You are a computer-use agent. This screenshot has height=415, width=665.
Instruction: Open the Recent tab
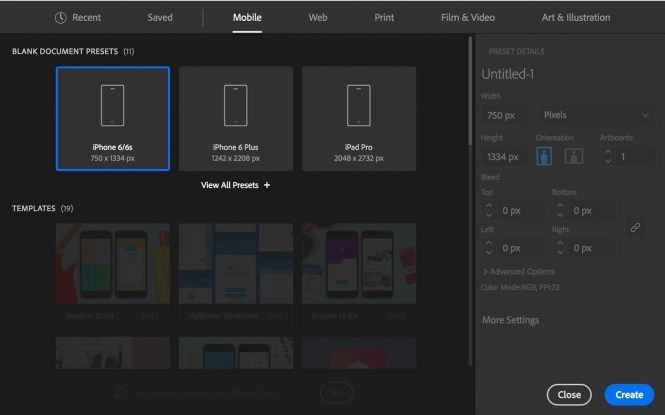[78, 17]
